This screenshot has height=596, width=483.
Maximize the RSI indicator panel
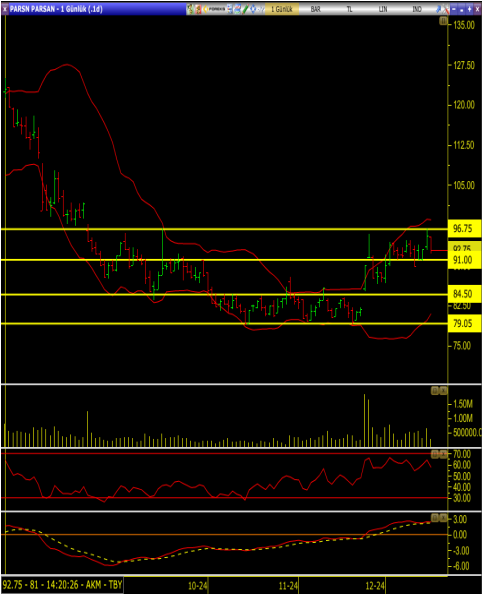pos(435,454)
